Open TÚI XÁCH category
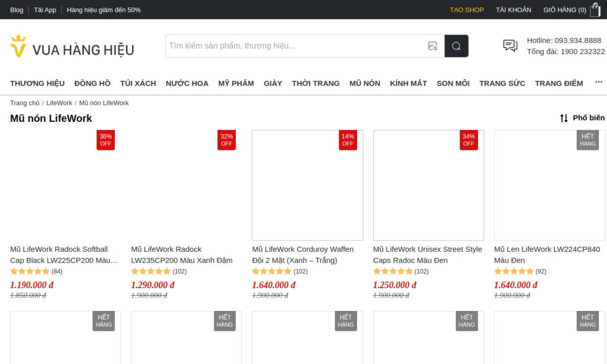The height and width of the screenshot is (364, 607). [138, 83]
